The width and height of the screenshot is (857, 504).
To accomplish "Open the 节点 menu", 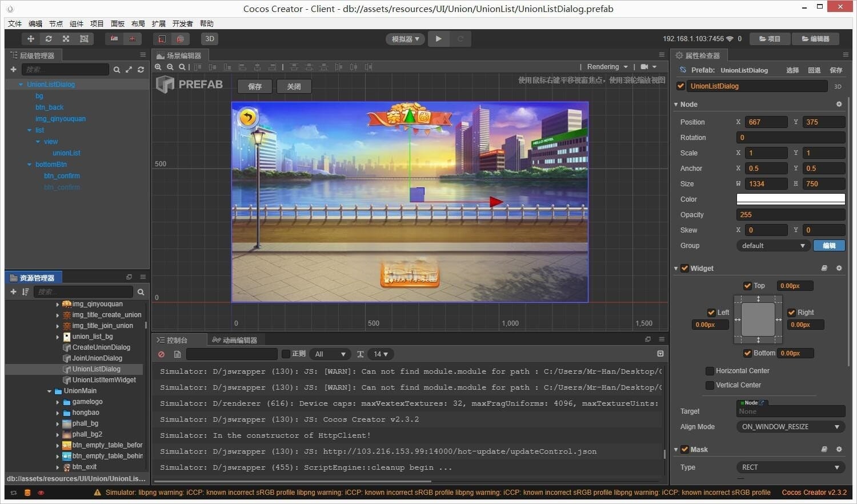I will 56,23.
